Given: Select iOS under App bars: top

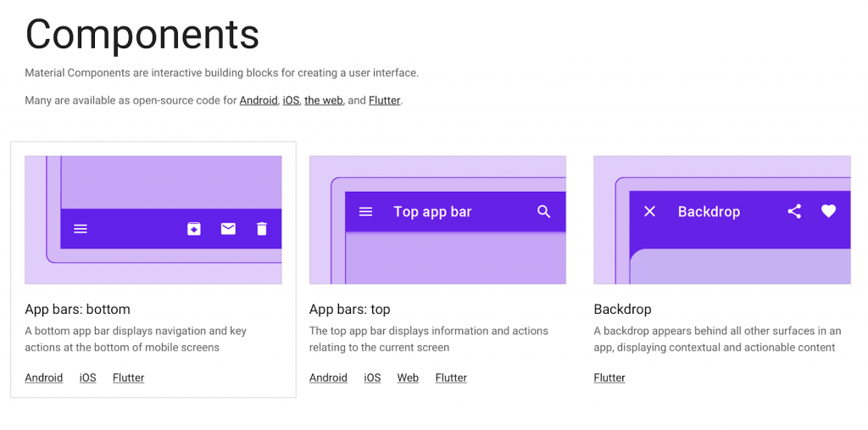Looking at the screenshot, I should [372, 377].
